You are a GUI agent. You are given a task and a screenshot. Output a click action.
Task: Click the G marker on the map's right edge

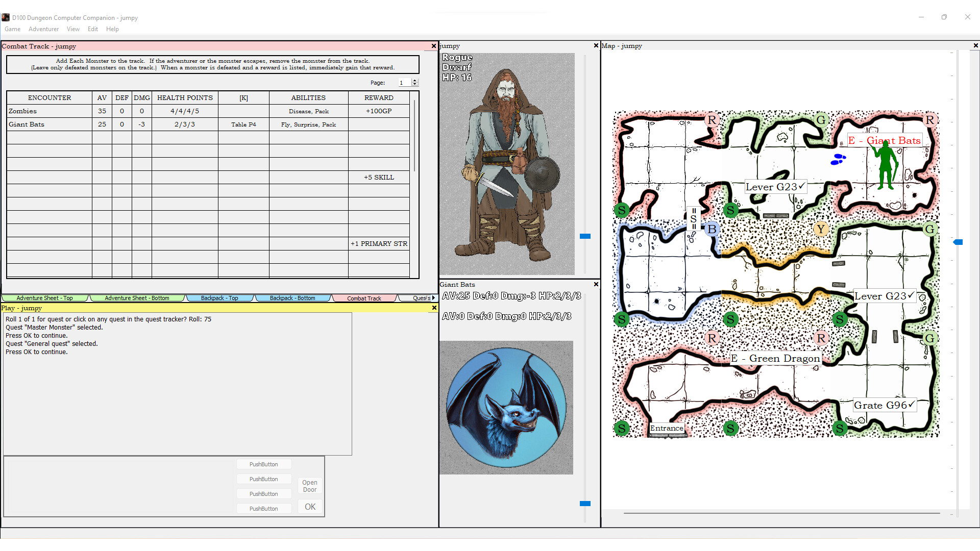click(x=930, y=229)
